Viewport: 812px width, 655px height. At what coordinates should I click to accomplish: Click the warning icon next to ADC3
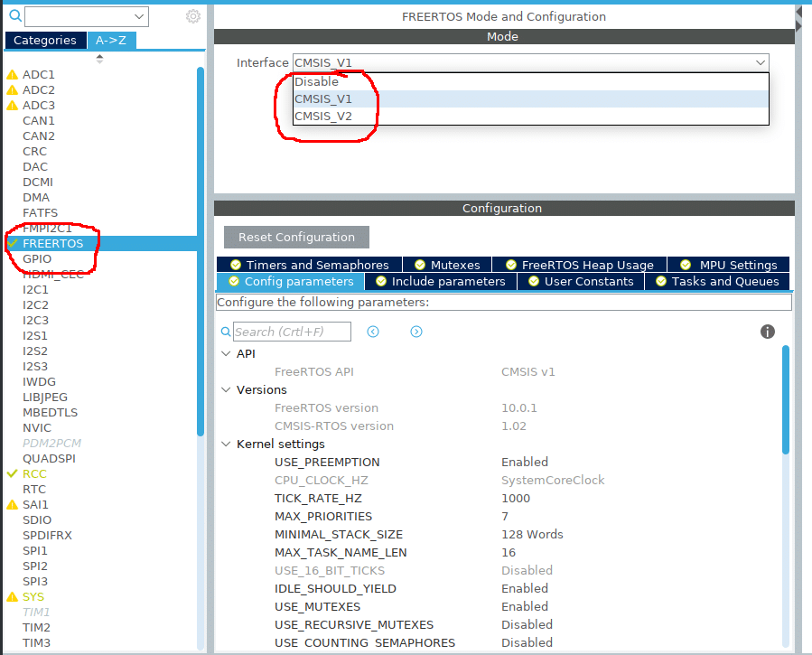(x=13, y=105)
